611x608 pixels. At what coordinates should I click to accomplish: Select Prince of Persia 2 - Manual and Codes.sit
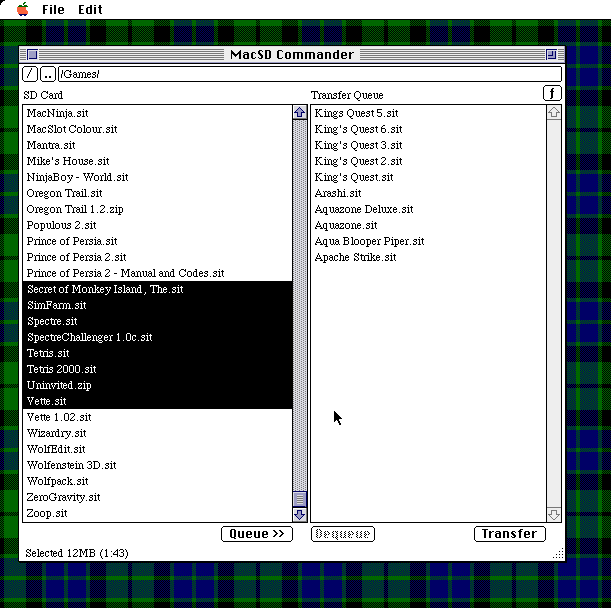pos(157,273)
